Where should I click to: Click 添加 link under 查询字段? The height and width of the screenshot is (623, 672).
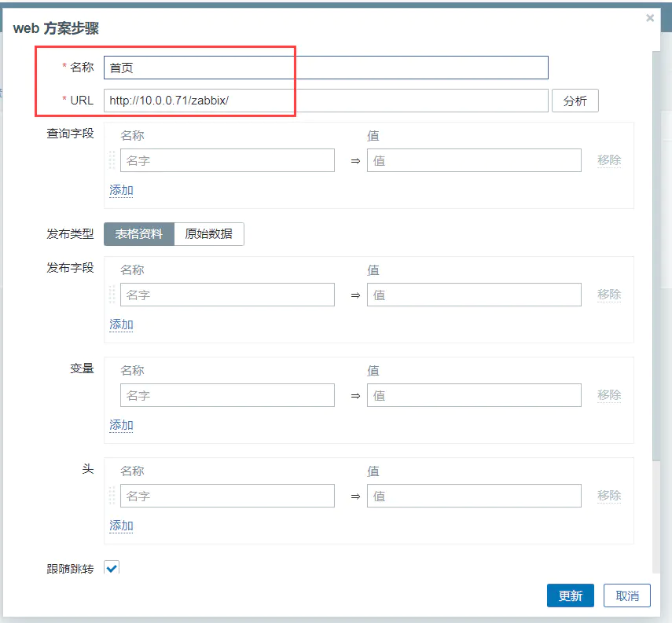[x=121, y=190]
